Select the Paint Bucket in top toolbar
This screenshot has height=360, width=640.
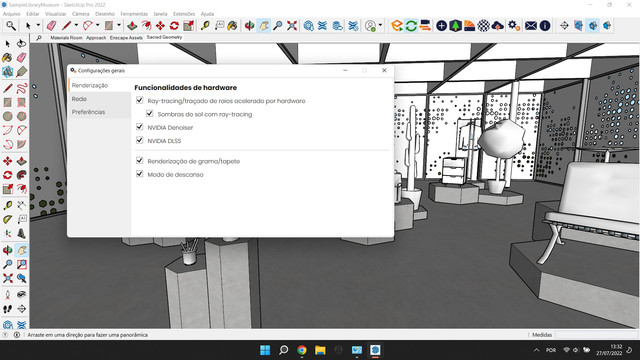pyautogui.click(x=232, y=26)
